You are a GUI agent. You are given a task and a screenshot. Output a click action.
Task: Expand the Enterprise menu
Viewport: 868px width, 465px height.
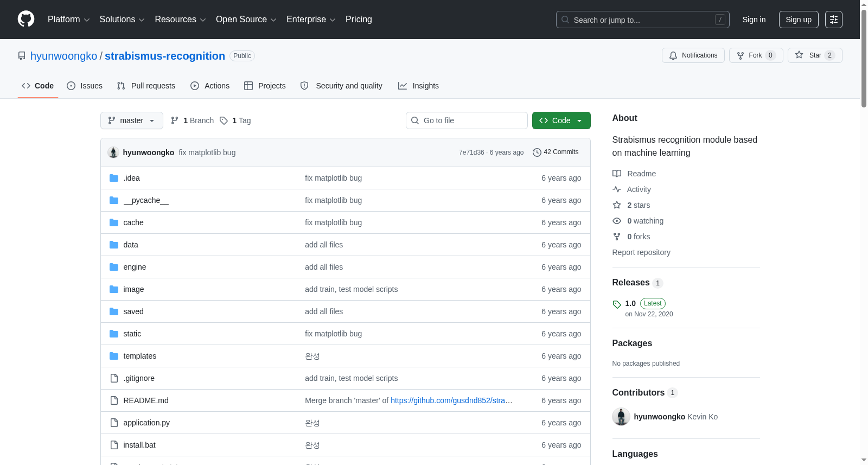[x=311, y=19]
